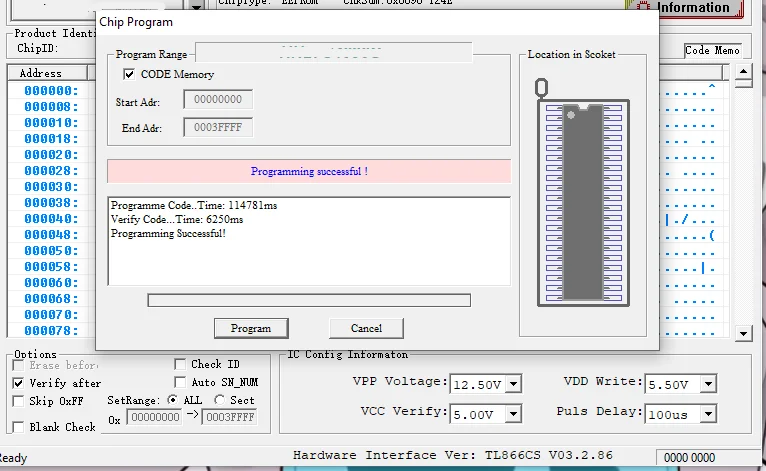The height and width of the screenshot is (471, 766).
Task: Click the 'Verify Code...Time: 6250ms' log line
Action: point(177,219)
